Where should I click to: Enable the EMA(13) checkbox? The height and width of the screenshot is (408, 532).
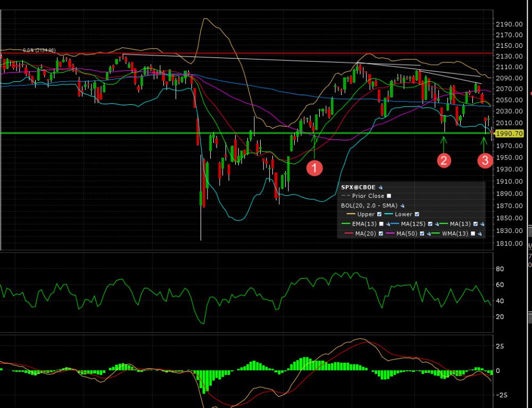tap(381, 224)
